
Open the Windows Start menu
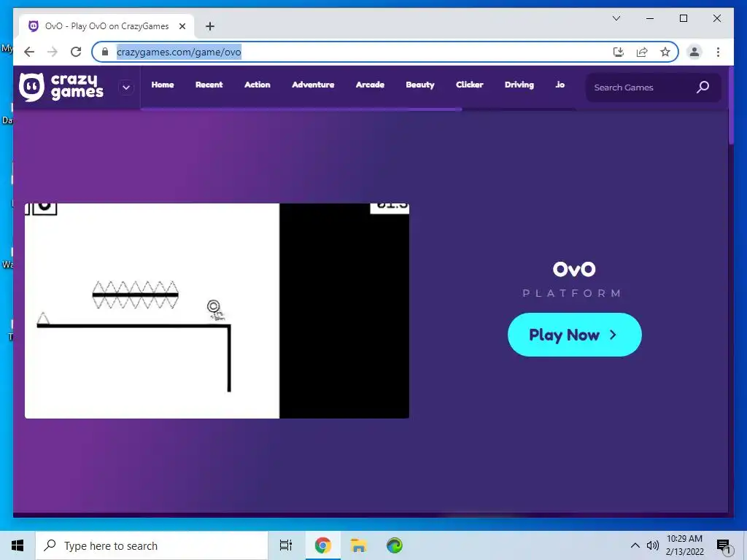18,545
